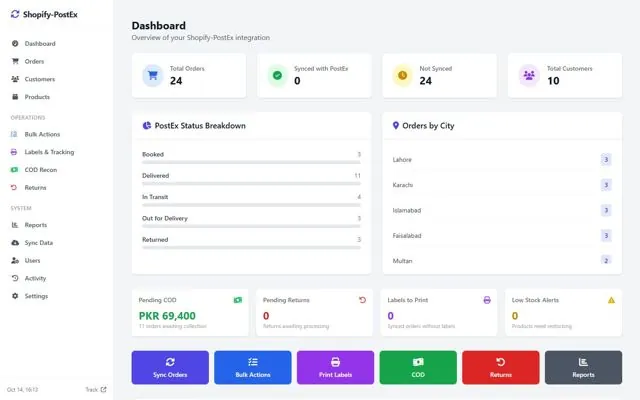This screenshot has height=400, width=640.
Task: Click the Track link at sidebar bottom
Action: pos(96,389)
